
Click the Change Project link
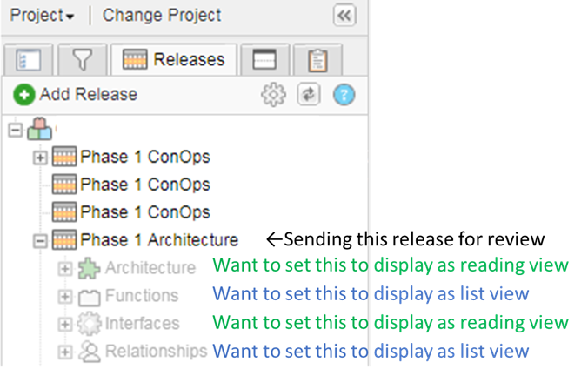(162, 16)
